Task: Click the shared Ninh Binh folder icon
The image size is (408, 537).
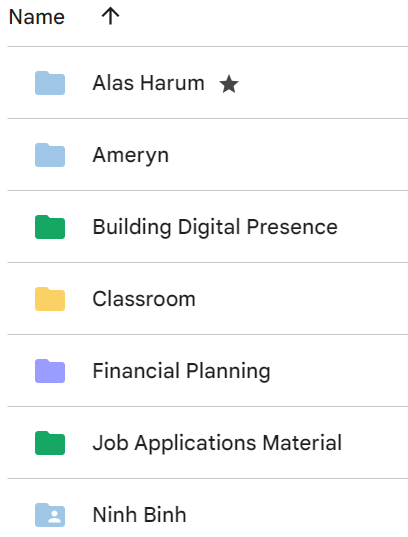Action: [x=50, y=514]
